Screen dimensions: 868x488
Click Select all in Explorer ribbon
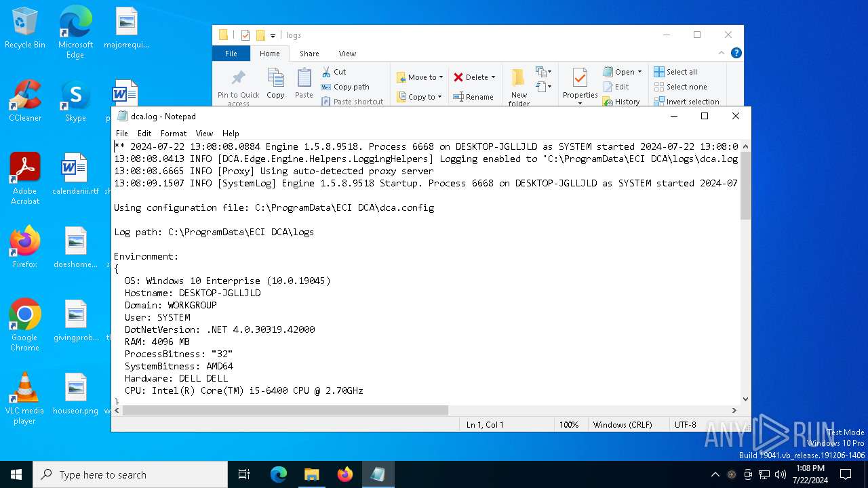[675, 72]
